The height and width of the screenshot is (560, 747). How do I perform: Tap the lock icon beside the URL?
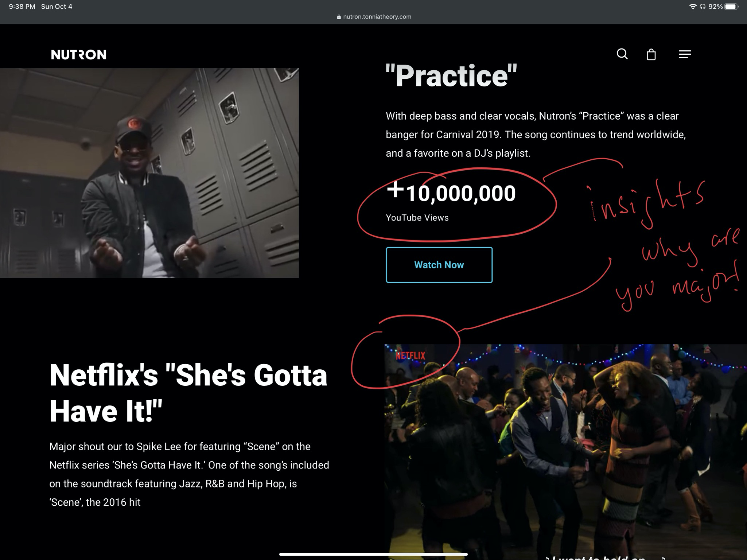(x=339, y=17)
